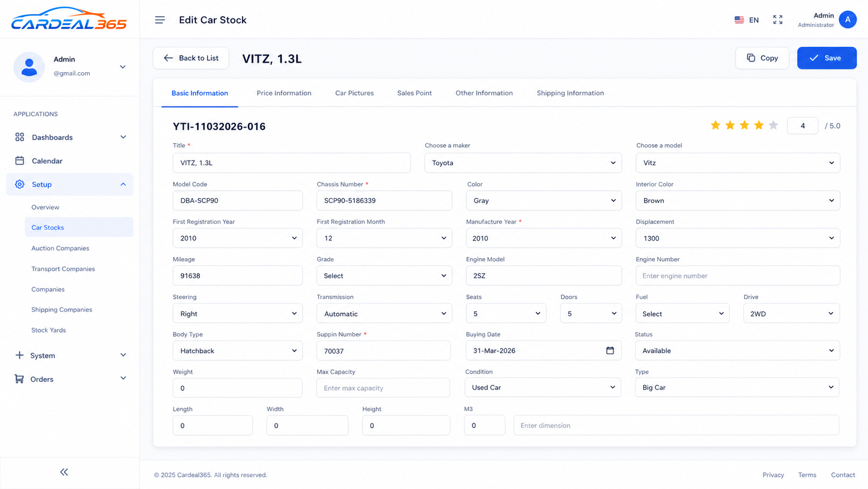868x489 pixels.
Task: Open Transport Companies in sidebar
Action: click(x=63, y=269)
